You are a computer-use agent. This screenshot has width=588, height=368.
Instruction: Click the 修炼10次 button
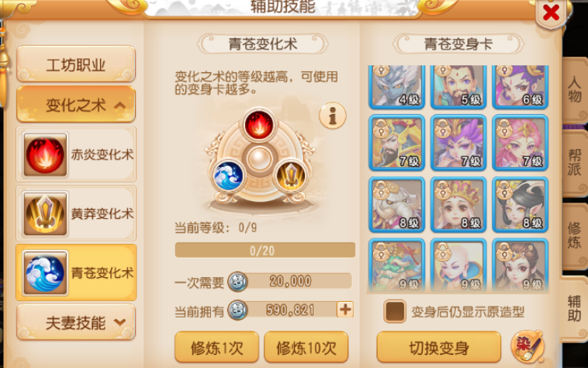click(306, 347)
